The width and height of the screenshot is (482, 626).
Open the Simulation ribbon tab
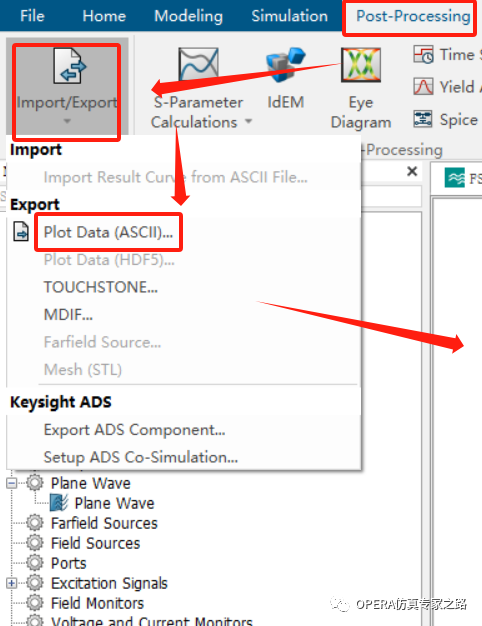pos(289,16)
